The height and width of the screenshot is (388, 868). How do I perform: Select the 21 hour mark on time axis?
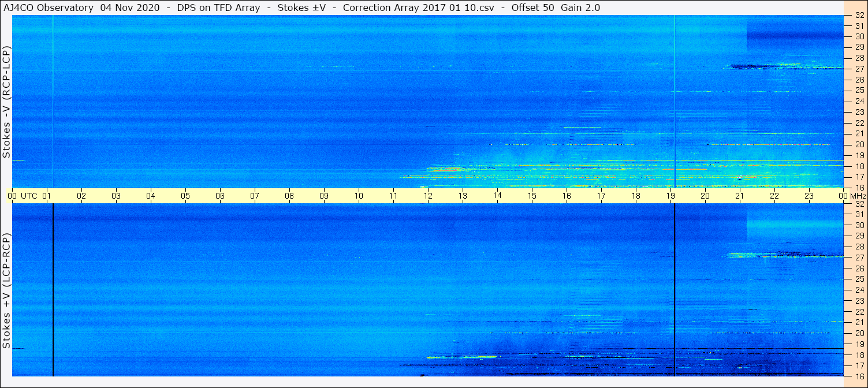point(740,196)
